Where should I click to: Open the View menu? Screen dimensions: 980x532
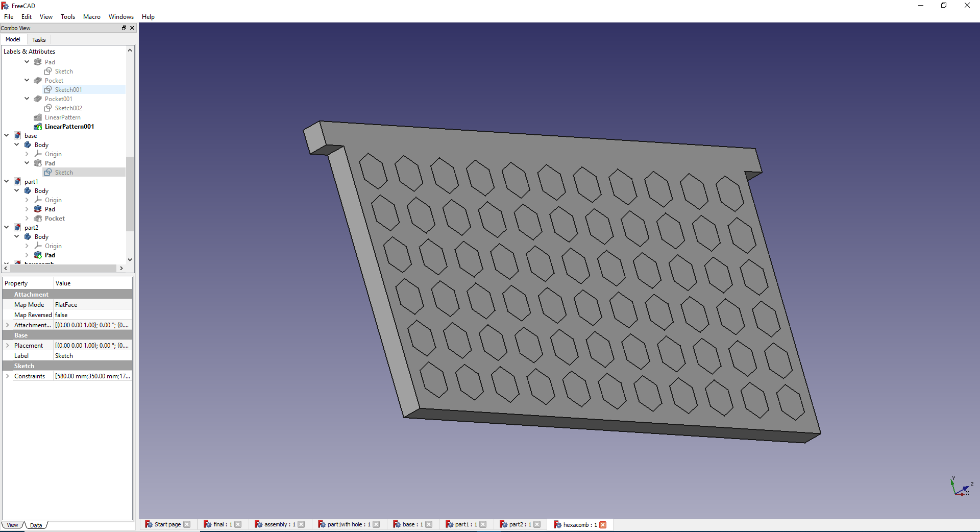(x=46, y=17)
